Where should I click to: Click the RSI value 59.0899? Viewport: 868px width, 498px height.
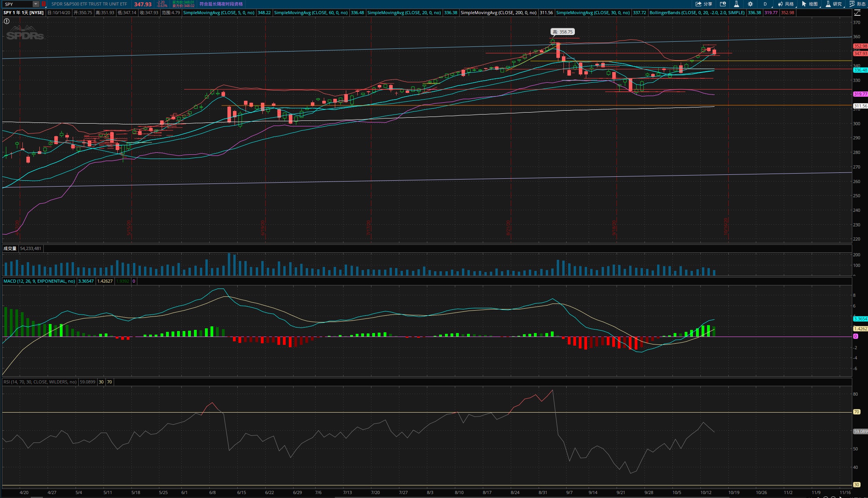tap(87, 382)
